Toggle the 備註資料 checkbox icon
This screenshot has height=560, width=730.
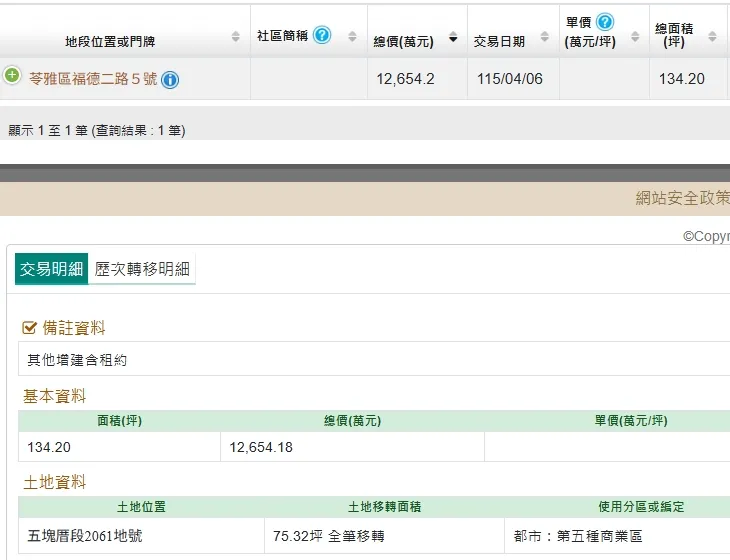point(29,328)
